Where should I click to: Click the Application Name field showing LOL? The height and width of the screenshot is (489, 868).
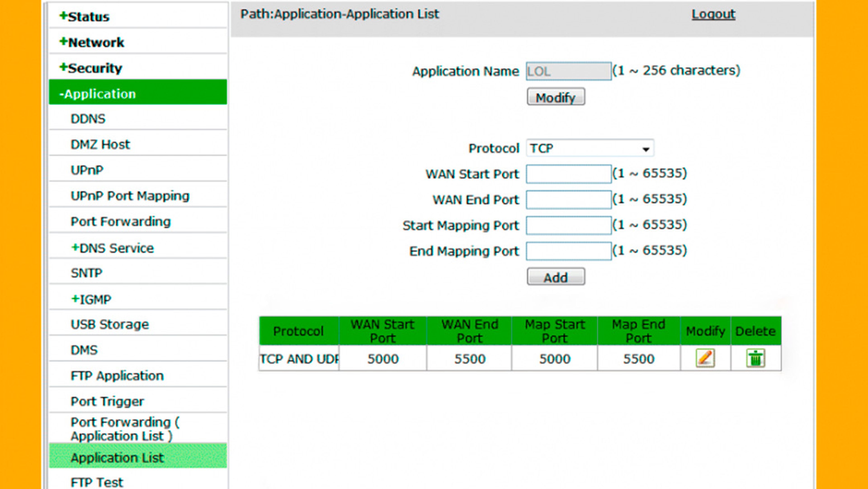[x=569, y=71]
